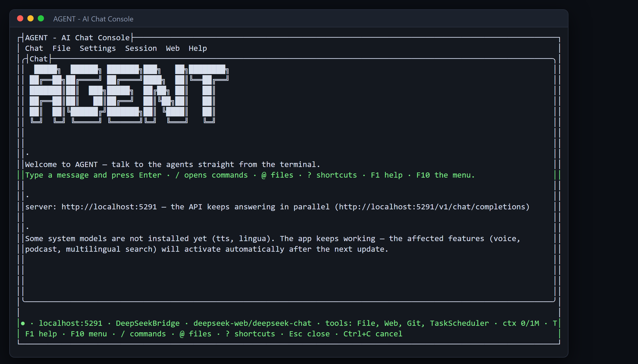
Task: Open the Web menu
Action: point(173,48)
